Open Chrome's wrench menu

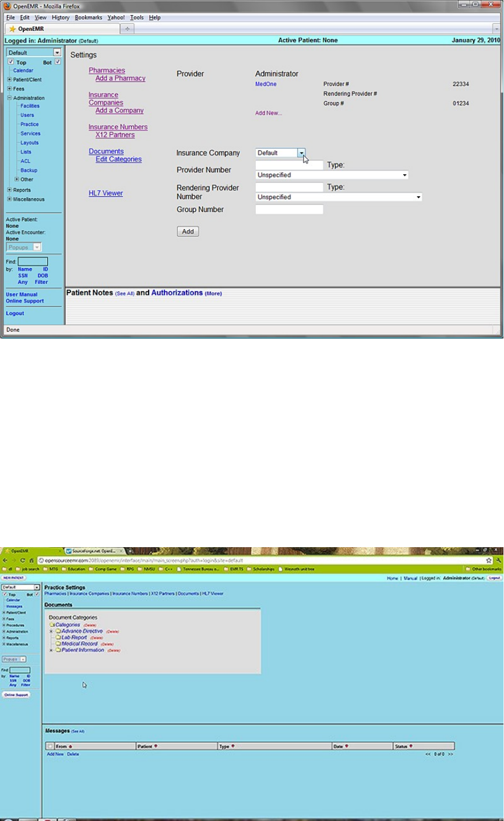(499, 559)
